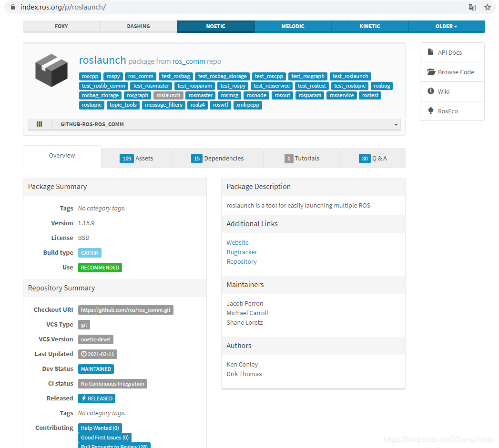Click maintainer name Jacob Perron

pyautogui.click(x=244, y=304)
